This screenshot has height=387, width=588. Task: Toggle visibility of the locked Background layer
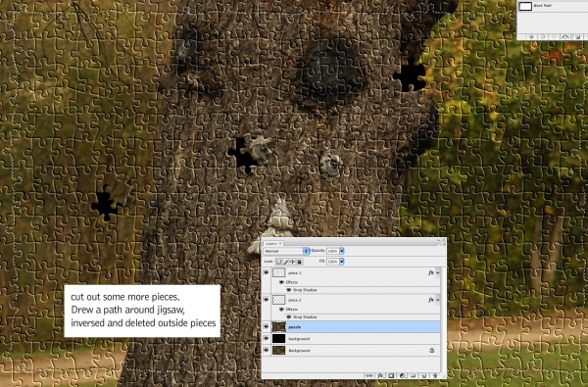[267, 350]
